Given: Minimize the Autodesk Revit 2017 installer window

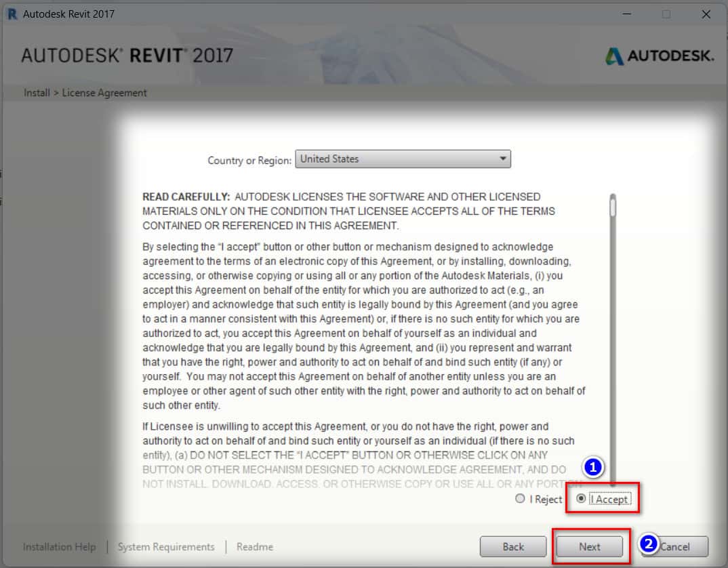Looking at the screenshot, I should point(627,14).
